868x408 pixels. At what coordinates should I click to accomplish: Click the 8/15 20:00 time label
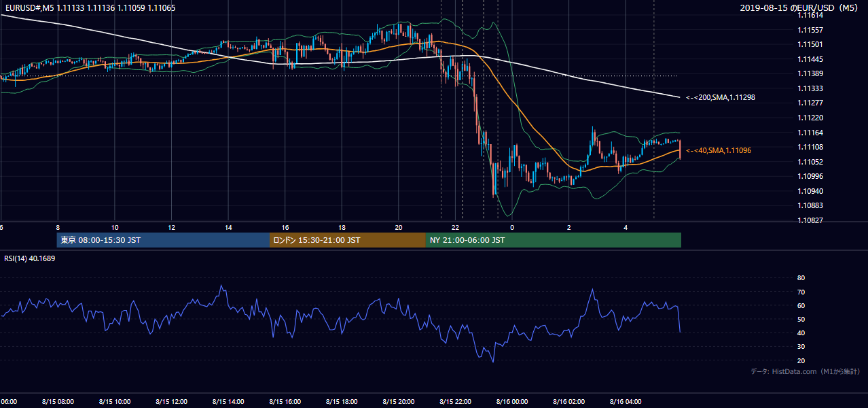click(399, 402)
